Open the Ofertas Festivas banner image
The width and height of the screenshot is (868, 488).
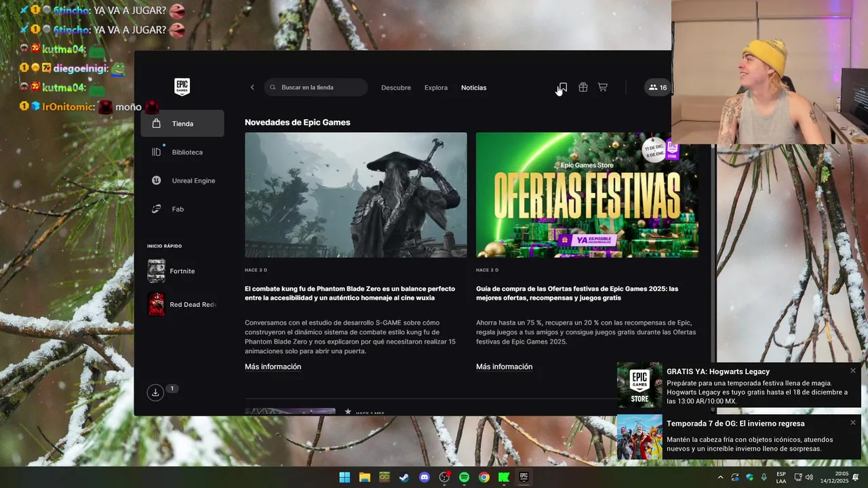587,195
